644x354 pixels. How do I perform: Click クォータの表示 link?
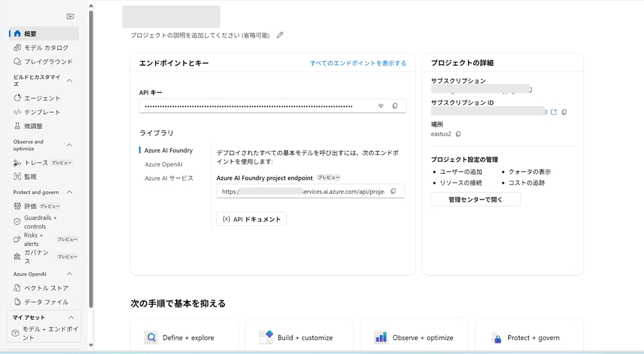tap(529, 172)
